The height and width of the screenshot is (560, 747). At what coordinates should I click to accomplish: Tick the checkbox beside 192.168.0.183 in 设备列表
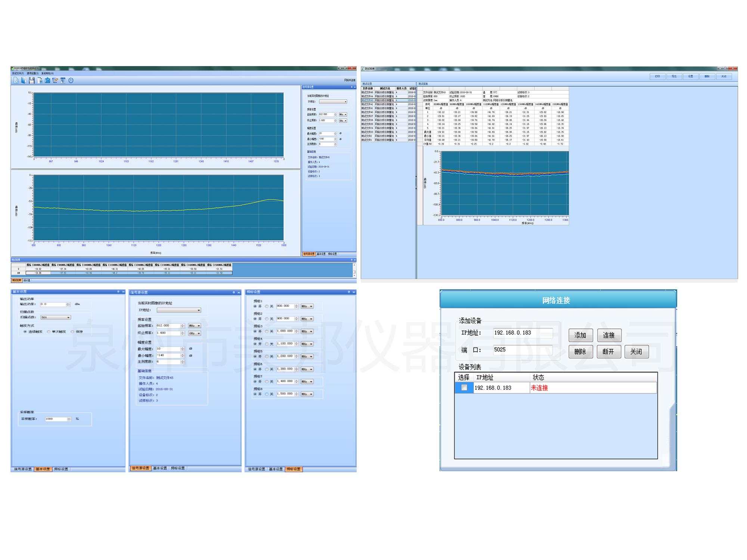(x=464, y=388)
